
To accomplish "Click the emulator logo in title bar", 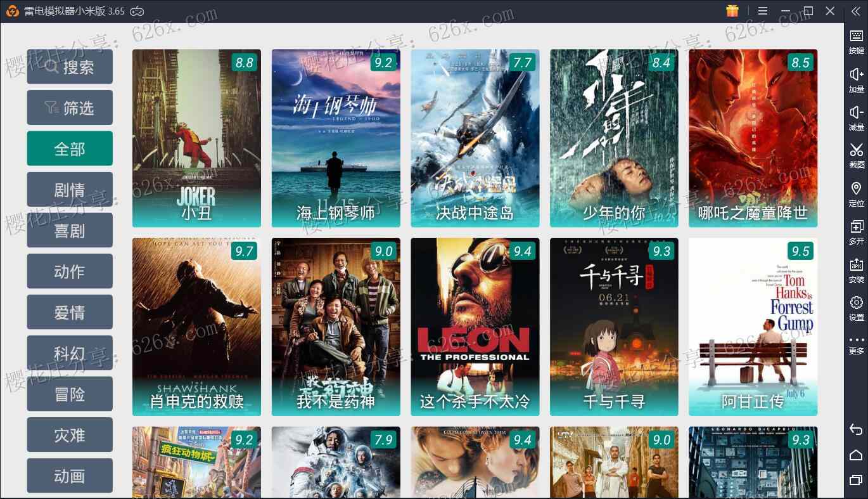I will [13, 11].
